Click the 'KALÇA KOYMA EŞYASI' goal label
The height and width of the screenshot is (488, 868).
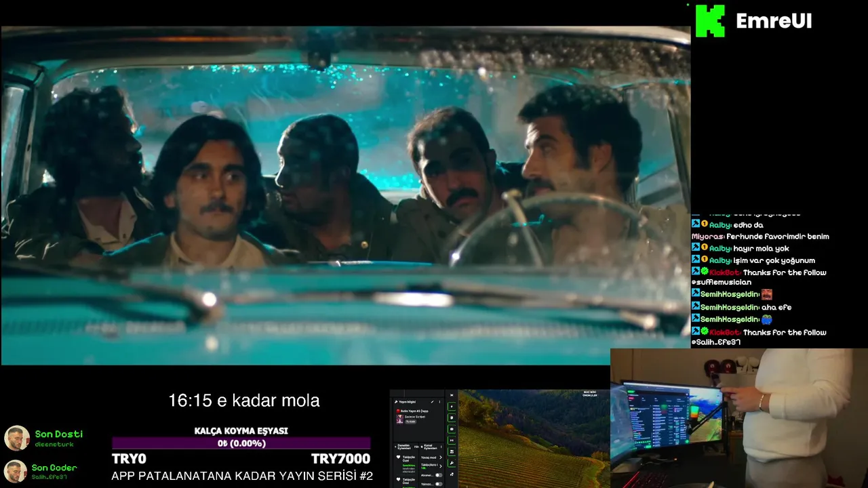click(241, 431)
